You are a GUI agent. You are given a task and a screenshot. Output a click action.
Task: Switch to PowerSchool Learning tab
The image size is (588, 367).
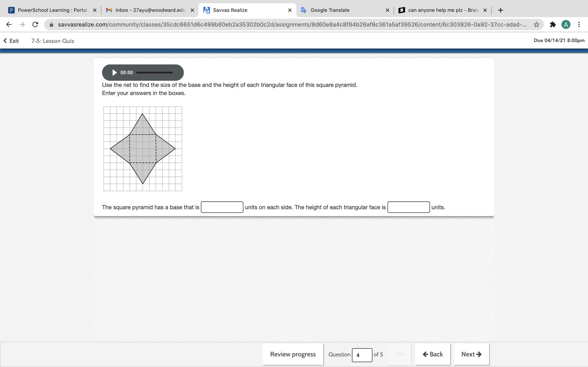click(x=49, y=10)
